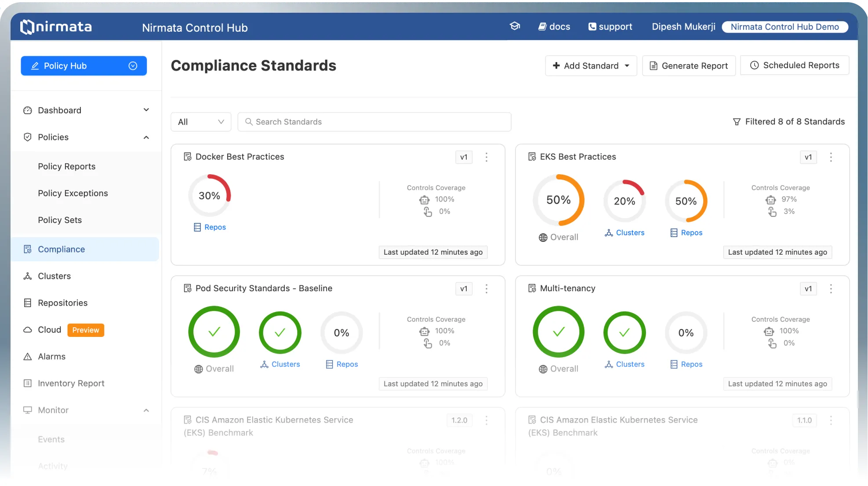
Task: Open the Policy Hub selector dropdown
Action: click(84, 66)
